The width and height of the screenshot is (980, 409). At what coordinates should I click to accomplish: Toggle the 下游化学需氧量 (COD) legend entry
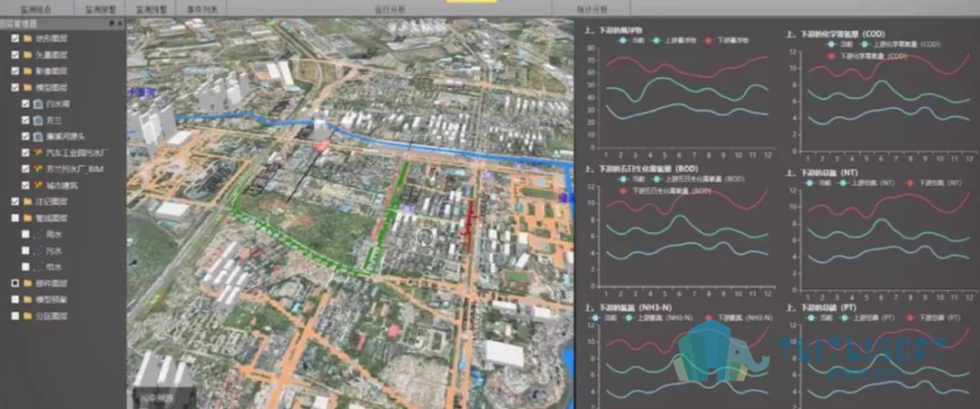(x=867, y=56)
